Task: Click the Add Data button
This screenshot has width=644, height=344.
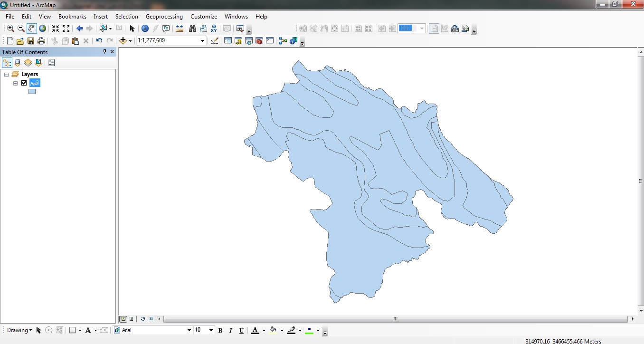Action: point(123,41)
